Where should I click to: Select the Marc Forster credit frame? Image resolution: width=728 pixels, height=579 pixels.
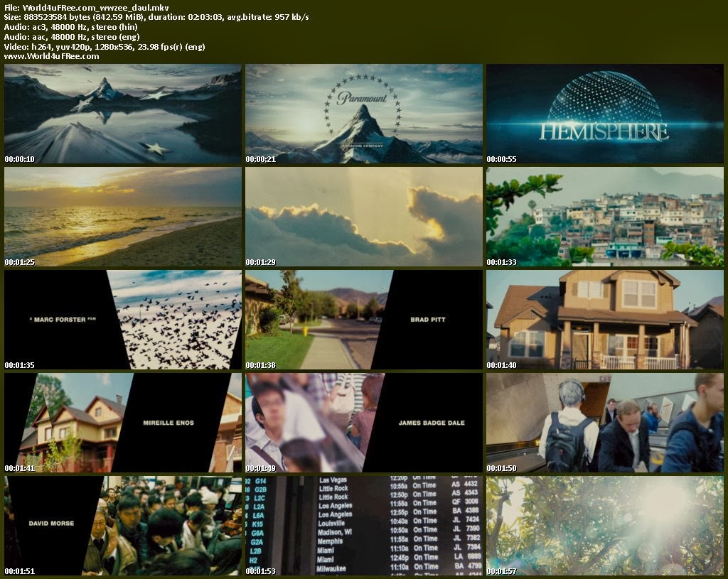123,320
